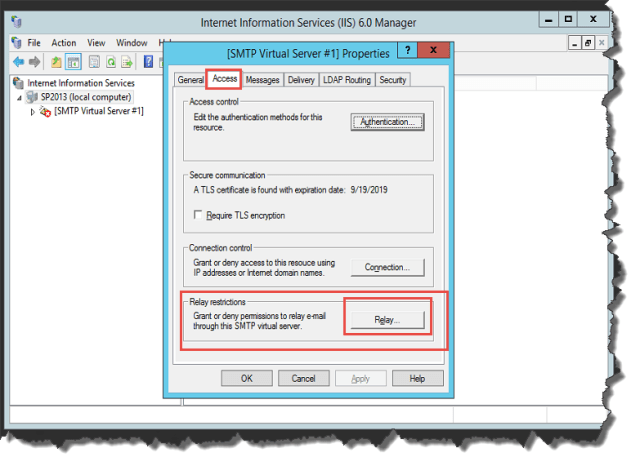Click the Back arrow toolbar icon
This screenshot has height=466, width=640.
pyautogui.click(x=19, y=62)
